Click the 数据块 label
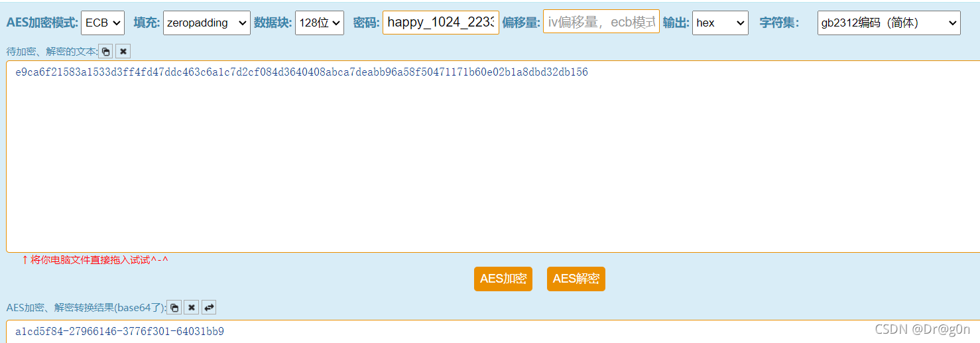Screen dimensions: 980x343 (273, 23)
